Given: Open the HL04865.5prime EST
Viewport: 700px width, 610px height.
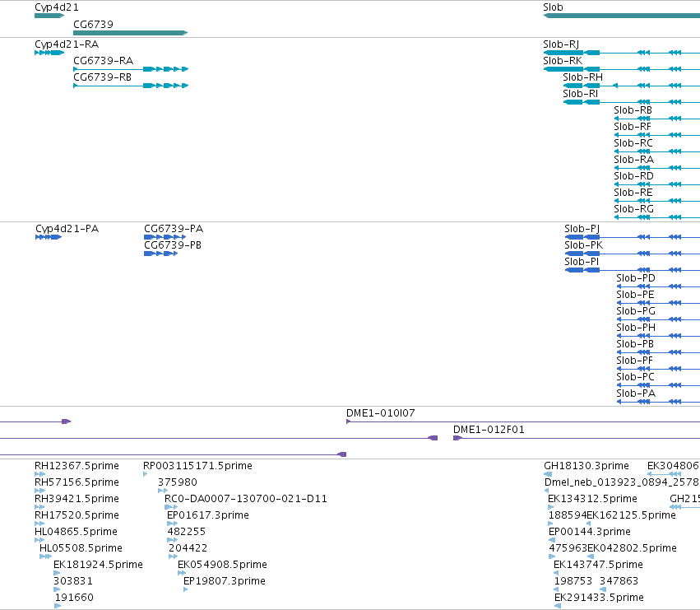Looking at the screenshot, I should pos(39,540).
